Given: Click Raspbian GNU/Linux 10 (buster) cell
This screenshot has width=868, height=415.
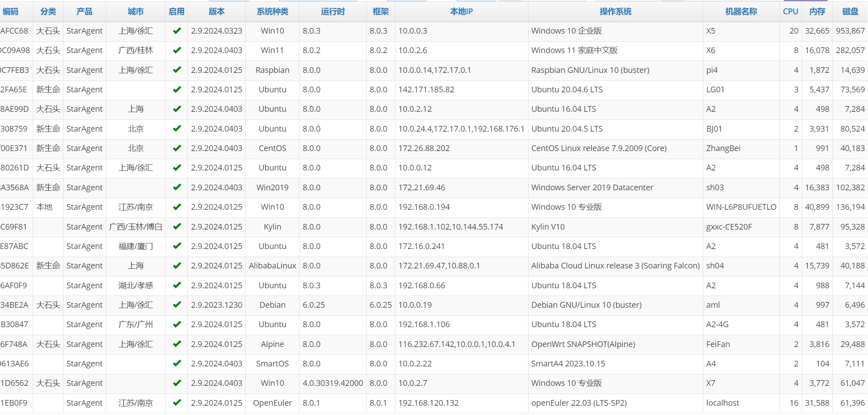Looking at the screenshot, I should (590, 70).
